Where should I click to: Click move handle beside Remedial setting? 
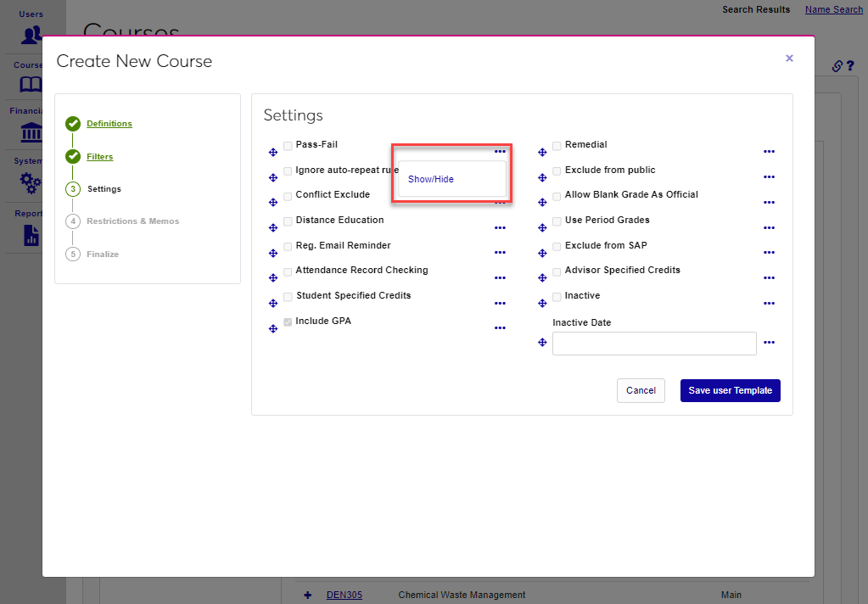pos(542,153)
